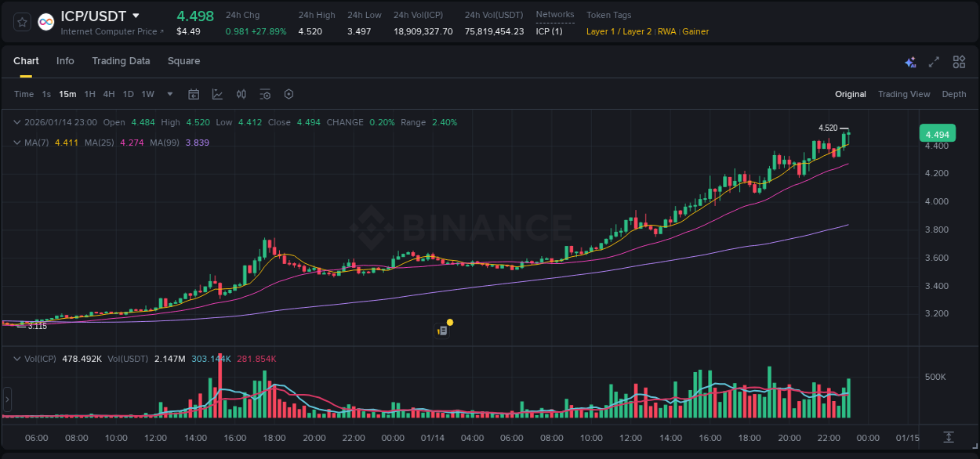Collapse the Vol(ICP) volume panel
980x459 pixels.
click(x=17, y=359)
